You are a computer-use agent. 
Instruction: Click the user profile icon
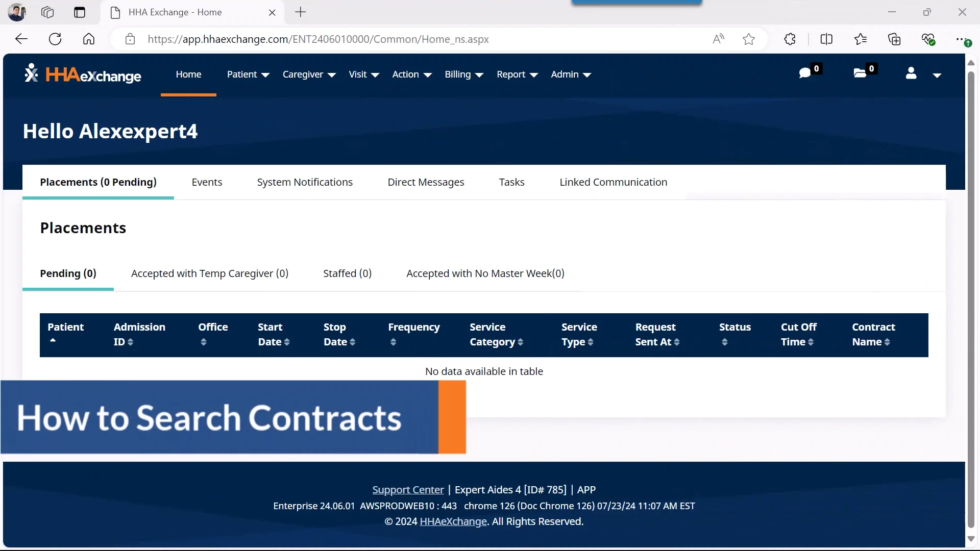[x=912, y=74]
